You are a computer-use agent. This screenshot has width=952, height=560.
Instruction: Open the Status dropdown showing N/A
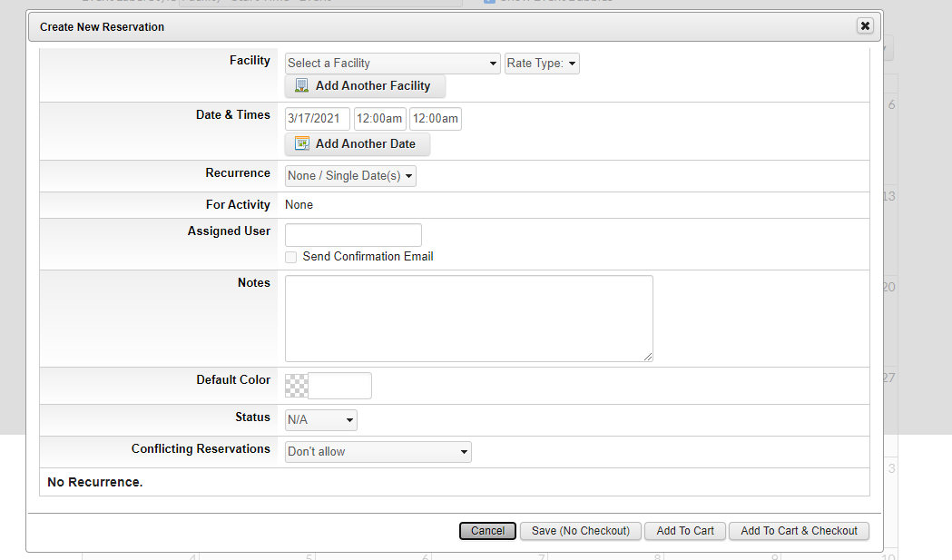(321, 419)
